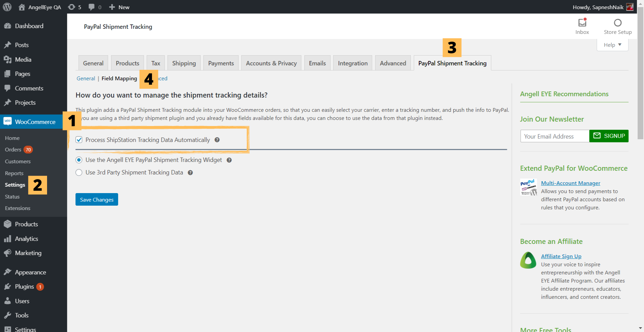The image size is (644, 332).
Task: Click the Appearance brush icon
Action: [7, 272]
